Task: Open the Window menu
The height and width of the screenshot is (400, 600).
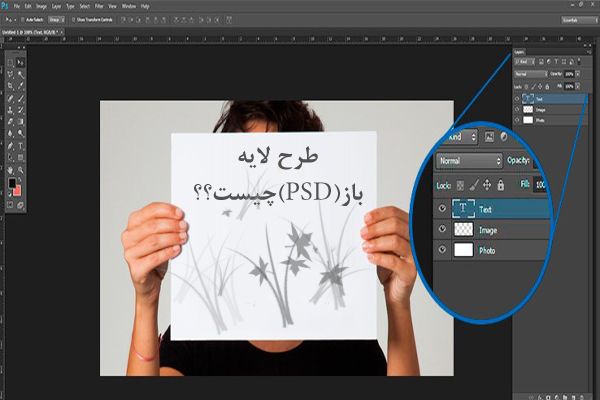Action: coord(129,7)
